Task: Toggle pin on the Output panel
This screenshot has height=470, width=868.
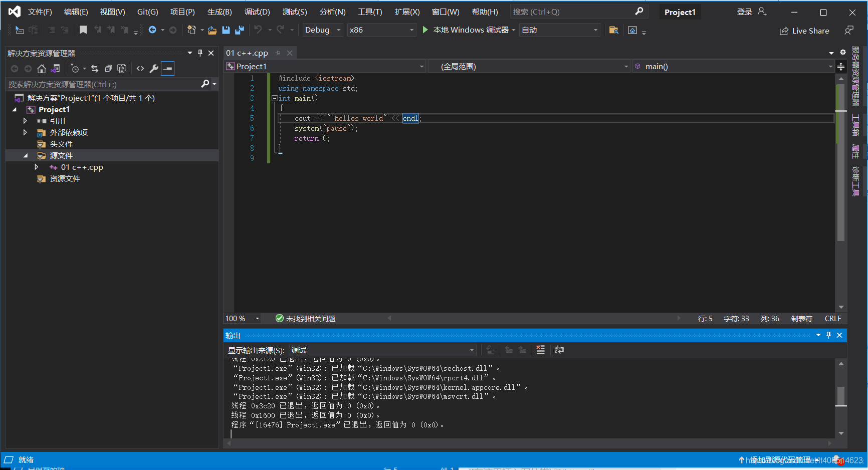Action: pyautogui.click(x=828, y=335)
